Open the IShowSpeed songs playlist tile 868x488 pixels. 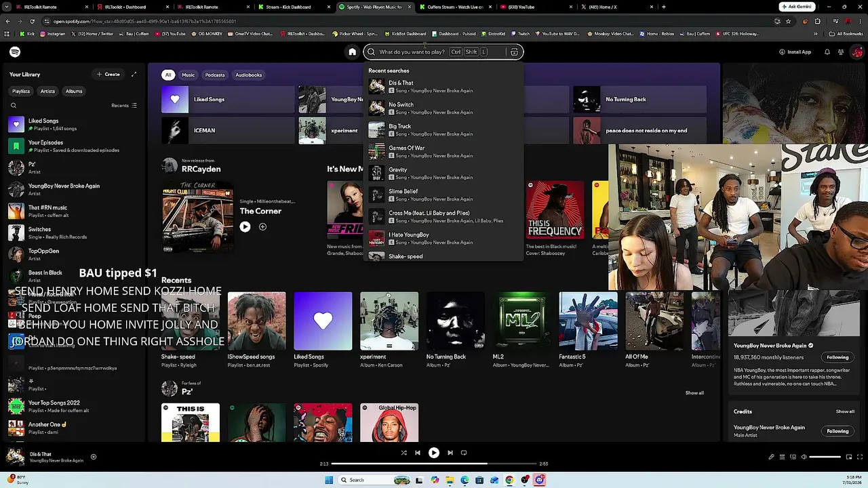[x=256, y=331]
